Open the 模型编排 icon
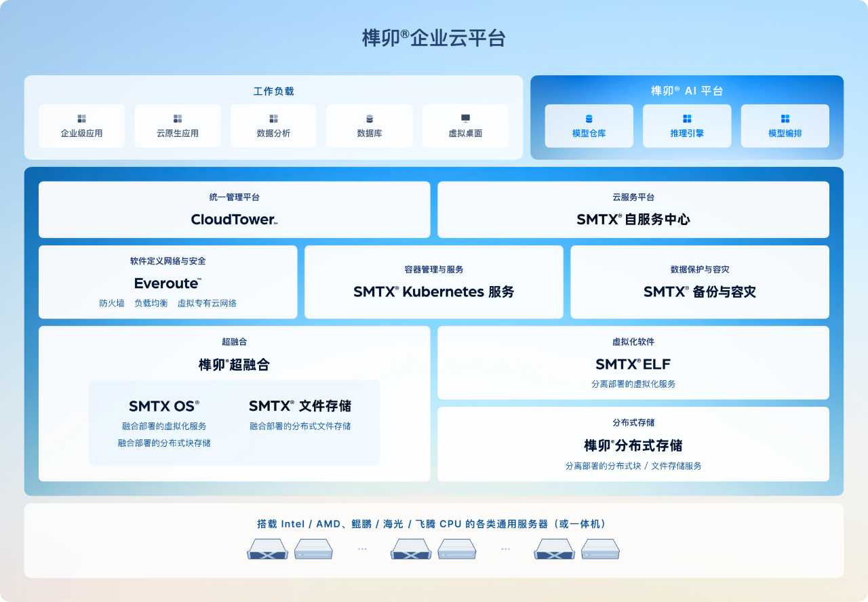Viewport: 868px width, 602px height. 785,119
